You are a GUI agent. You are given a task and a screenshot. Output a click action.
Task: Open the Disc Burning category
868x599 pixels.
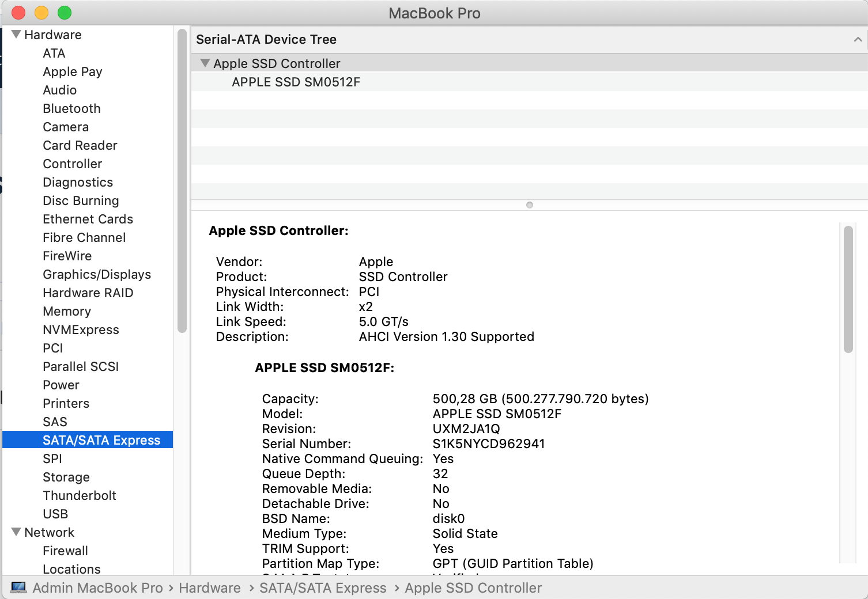(81, 200)
